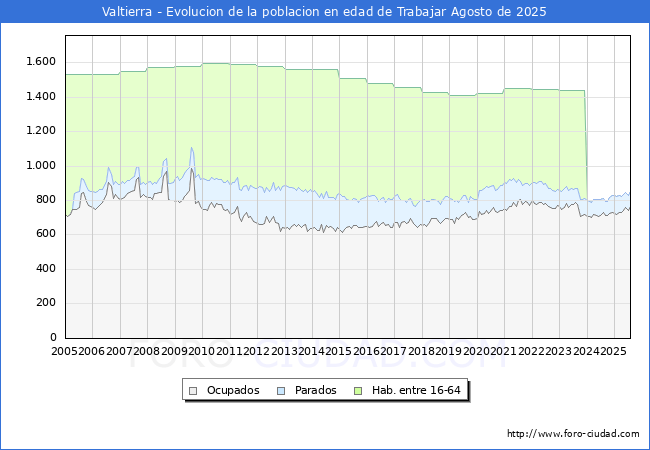650x450 pixels.
Task: Select the Parados legend label
Action: [x=316, y=390]
